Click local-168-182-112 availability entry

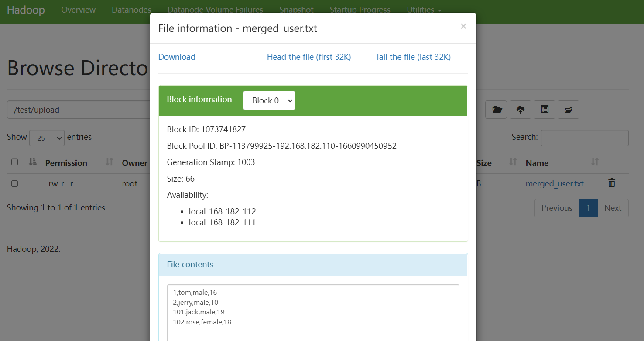pyautogui.click(x=222, y=211)
